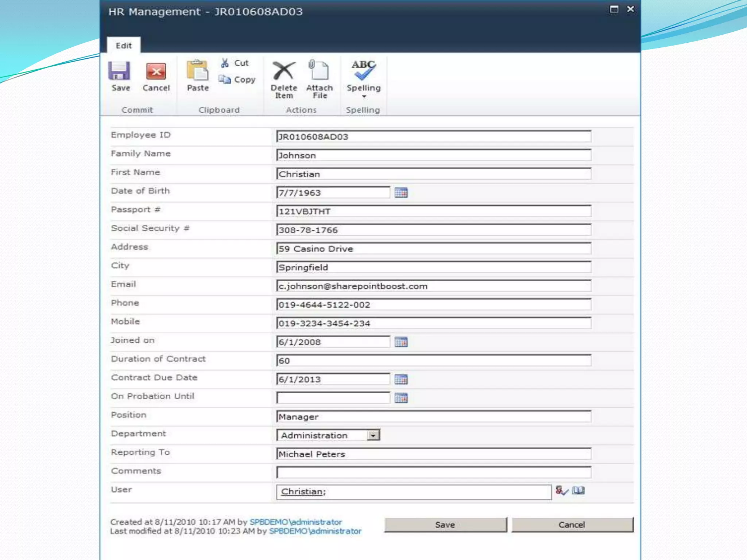Click Browse address book icon beside User

(x=578, y=491)
